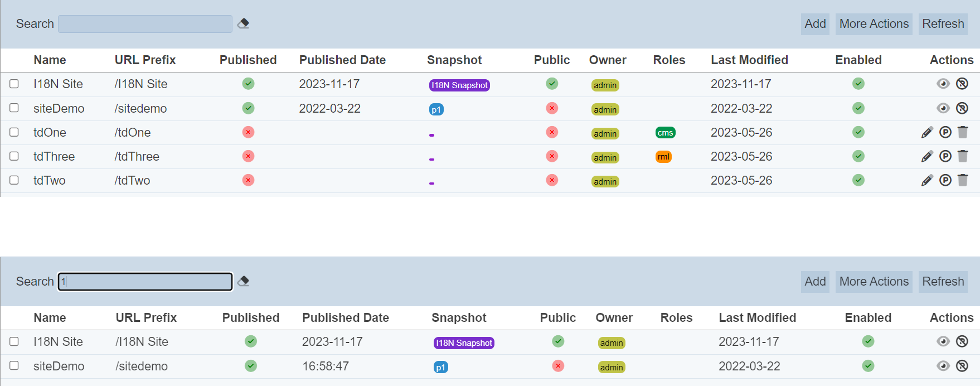Select the tdOne row checkbox
Image resolution: width=980 pixels, height=386 pixels.
point(14,132)
